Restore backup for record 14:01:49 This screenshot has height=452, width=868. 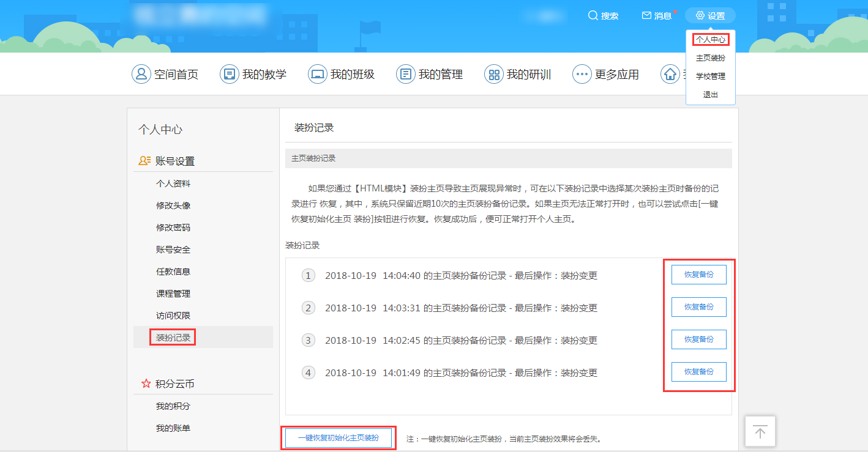tap(698, 372)
